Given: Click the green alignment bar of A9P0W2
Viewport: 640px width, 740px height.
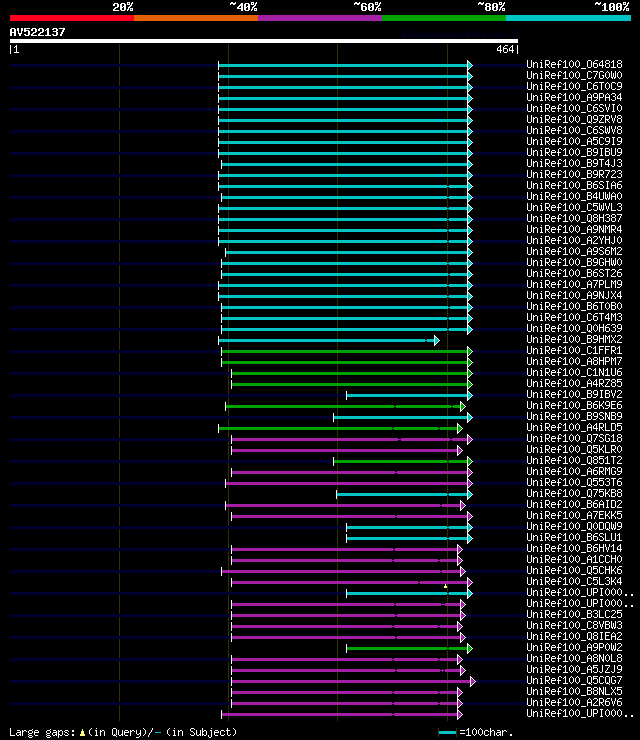Looking at the screenshot, I should [x=409, y=648].
